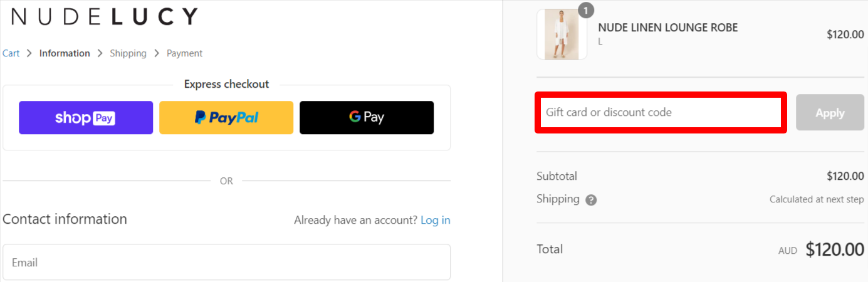Click the chevron after the Cart breadcrumb
The height and width of the screenshot is (282, 868).
[29, 53]
